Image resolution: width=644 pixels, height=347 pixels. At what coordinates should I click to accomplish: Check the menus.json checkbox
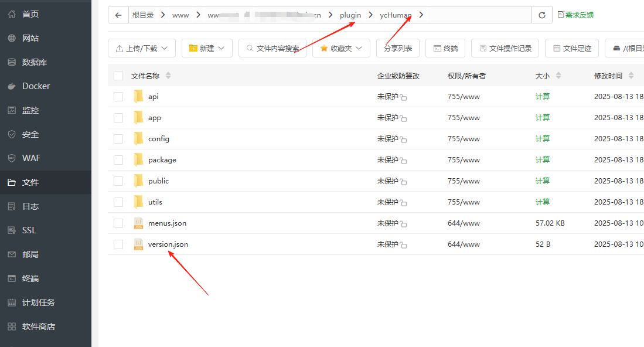click(x=118, y=223)
